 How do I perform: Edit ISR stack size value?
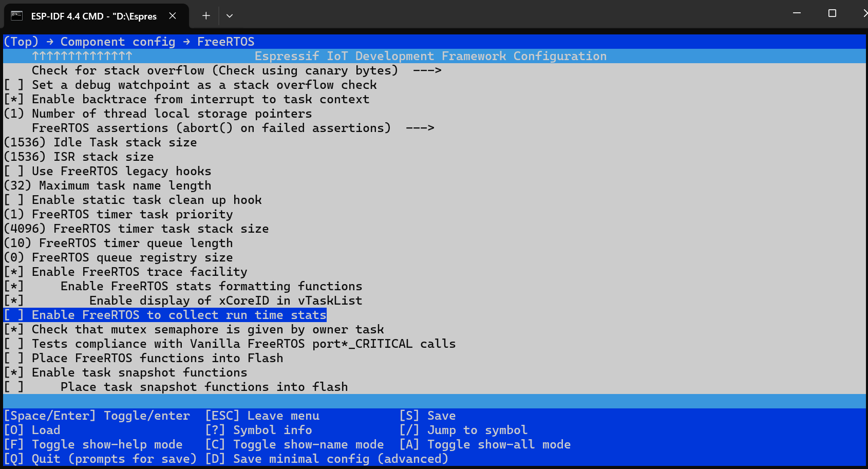[x=79, y=157]
